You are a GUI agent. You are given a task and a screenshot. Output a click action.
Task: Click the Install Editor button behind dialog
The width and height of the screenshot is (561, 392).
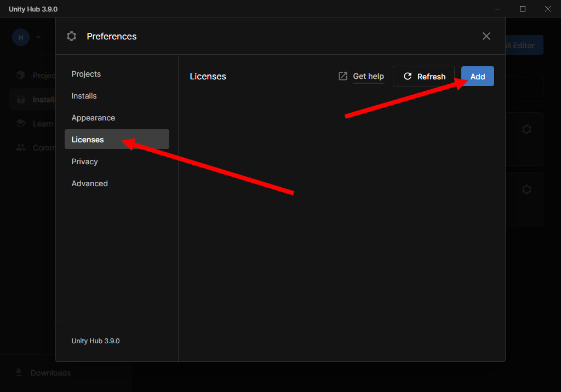pos(524,45)
